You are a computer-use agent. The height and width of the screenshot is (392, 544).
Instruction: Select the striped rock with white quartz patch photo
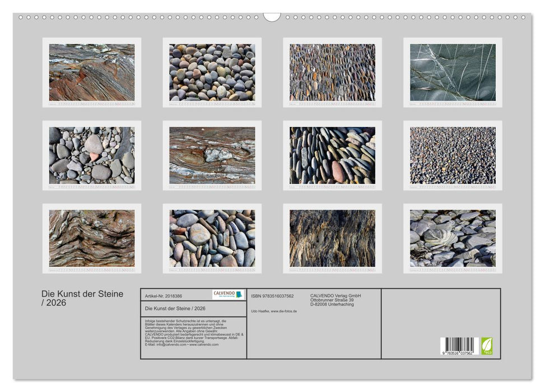pos(212,155)
